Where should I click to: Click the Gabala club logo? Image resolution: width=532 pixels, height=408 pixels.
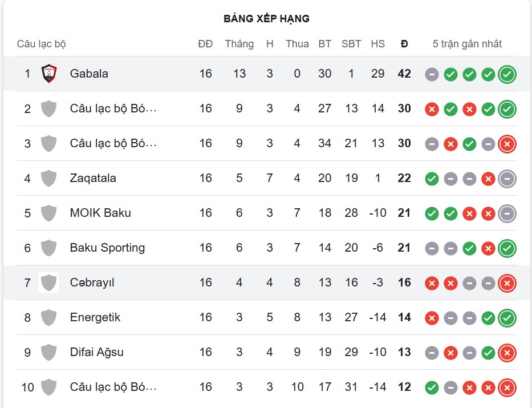tap(49, 74)
